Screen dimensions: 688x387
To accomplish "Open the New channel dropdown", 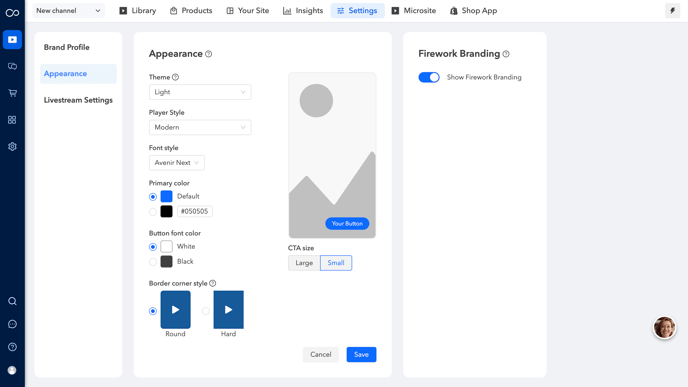I will click(68, 11).
